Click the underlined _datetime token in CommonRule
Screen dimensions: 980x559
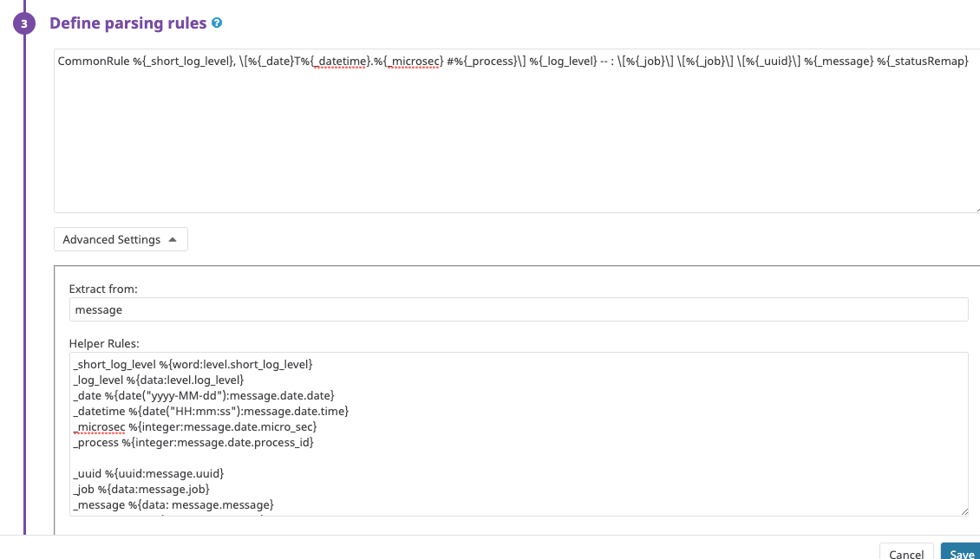point(340,62)
